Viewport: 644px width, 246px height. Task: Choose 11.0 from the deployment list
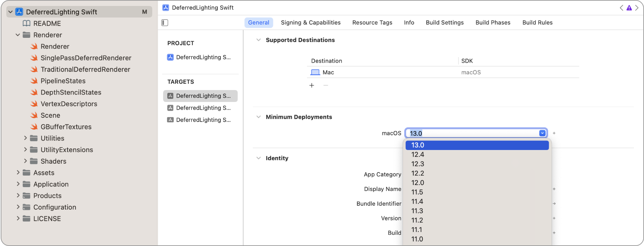[417, 239]
